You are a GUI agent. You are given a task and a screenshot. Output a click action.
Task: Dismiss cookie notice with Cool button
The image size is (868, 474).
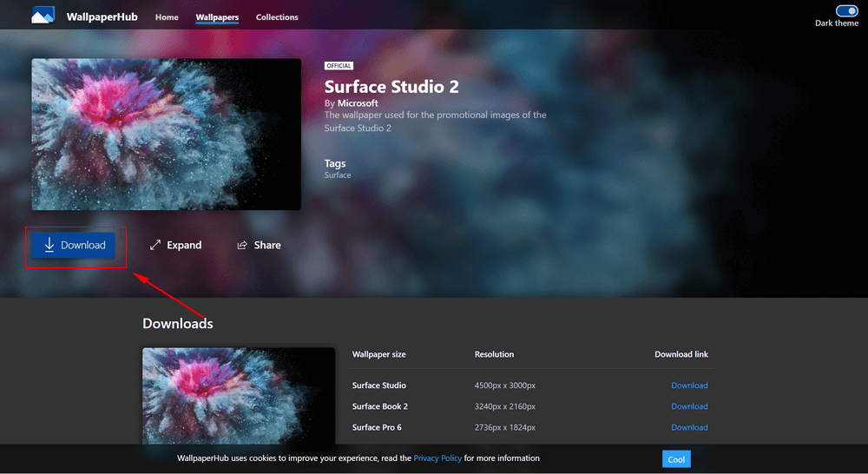point(676,459)
